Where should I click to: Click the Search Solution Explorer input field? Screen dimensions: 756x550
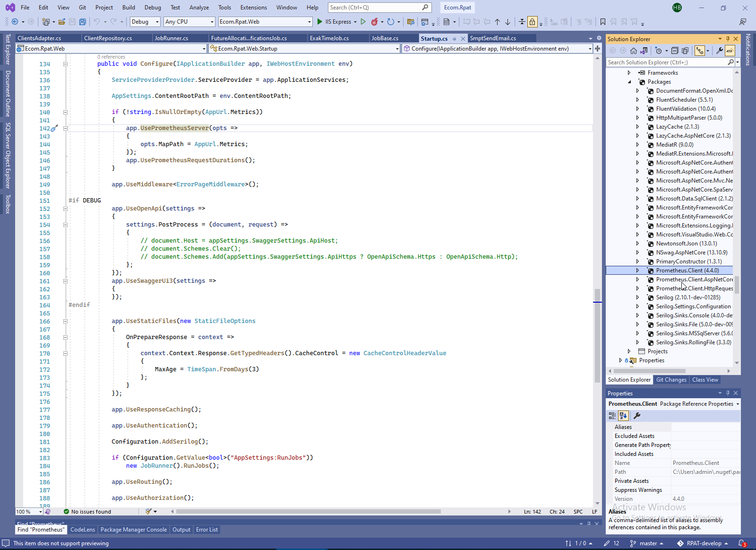click(x=666, y=62)
